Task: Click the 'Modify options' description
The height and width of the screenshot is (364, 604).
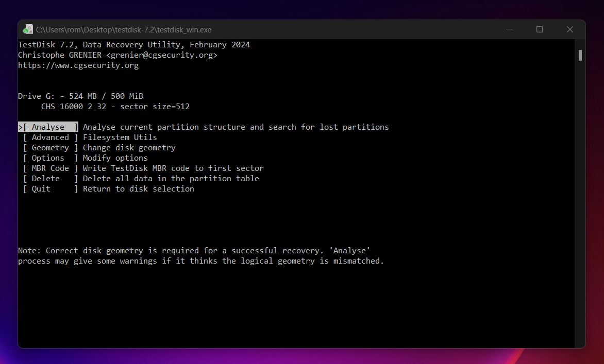Action: pos(115,158)
